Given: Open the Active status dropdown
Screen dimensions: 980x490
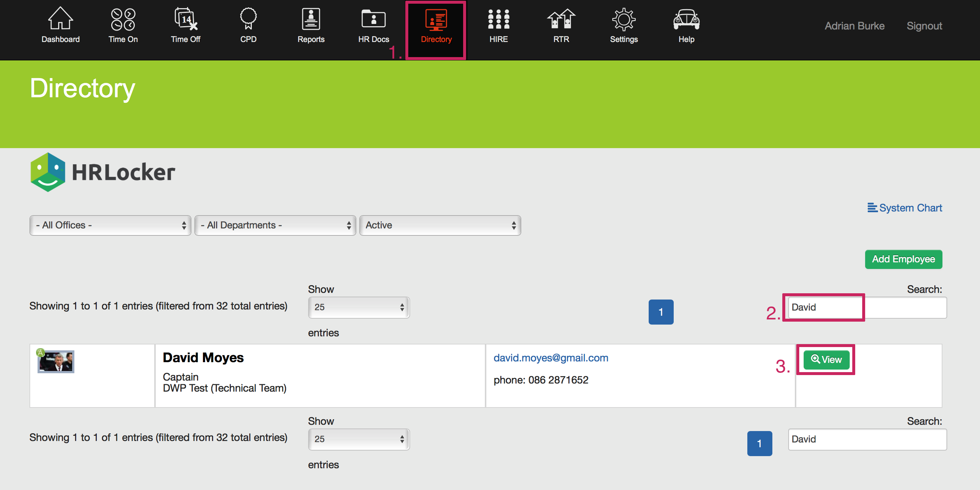Looking at the screenshot, I should click(x=440, y=225).
